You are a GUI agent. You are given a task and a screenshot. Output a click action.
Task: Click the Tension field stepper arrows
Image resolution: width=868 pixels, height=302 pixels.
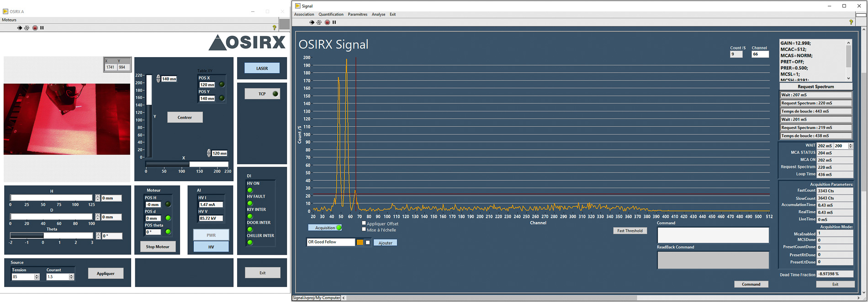click(37, 277)
